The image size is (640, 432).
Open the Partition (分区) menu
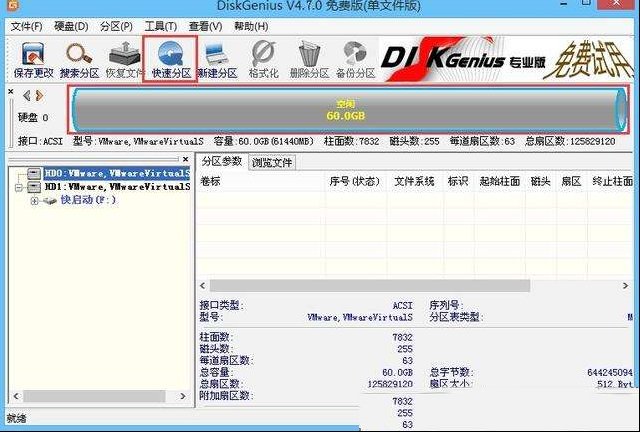pyautogui.click(x=116, y=27)
